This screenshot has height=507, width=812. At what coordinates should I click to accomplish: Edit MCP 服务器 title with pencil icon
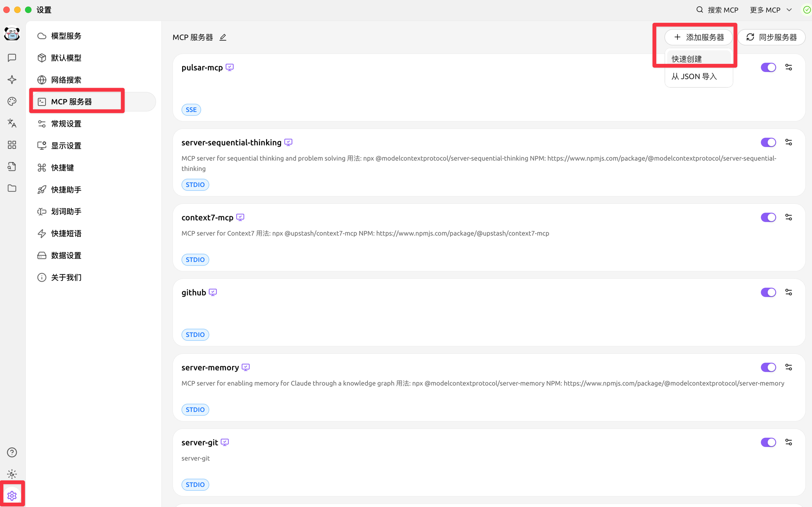223,37
